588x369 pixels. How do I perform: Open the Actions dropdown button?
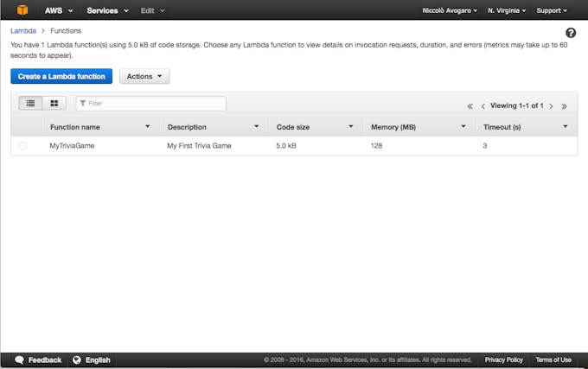144,76
